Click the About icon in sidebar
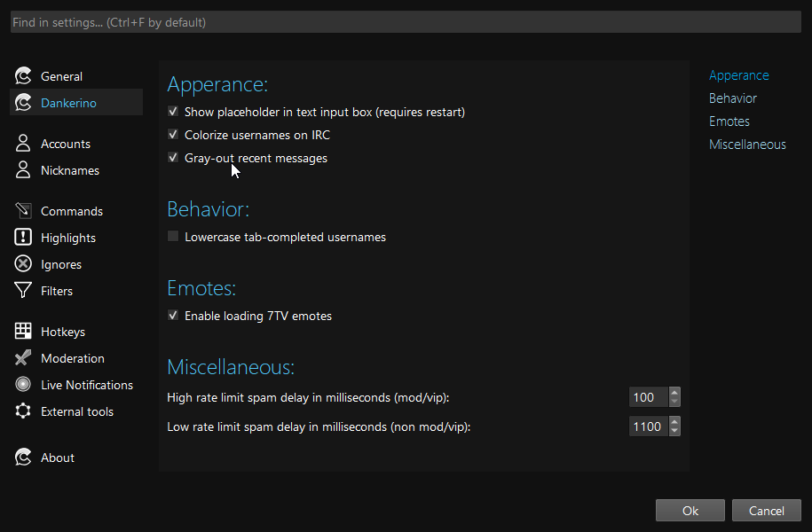This screenshot has width=812, height=532. coord(23,457)
